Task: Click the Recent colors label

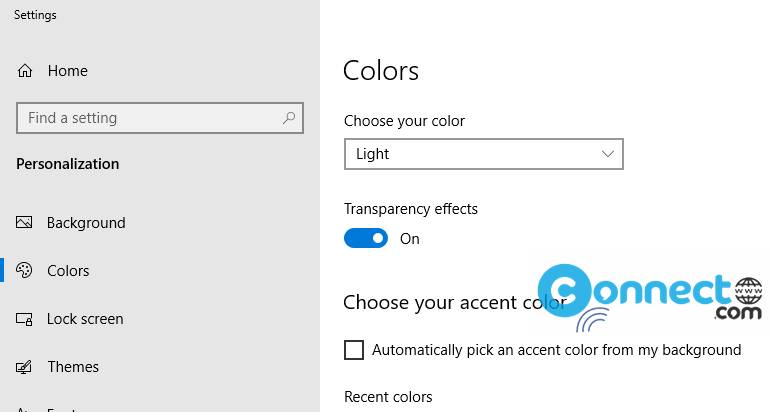Action: (388, 397)
